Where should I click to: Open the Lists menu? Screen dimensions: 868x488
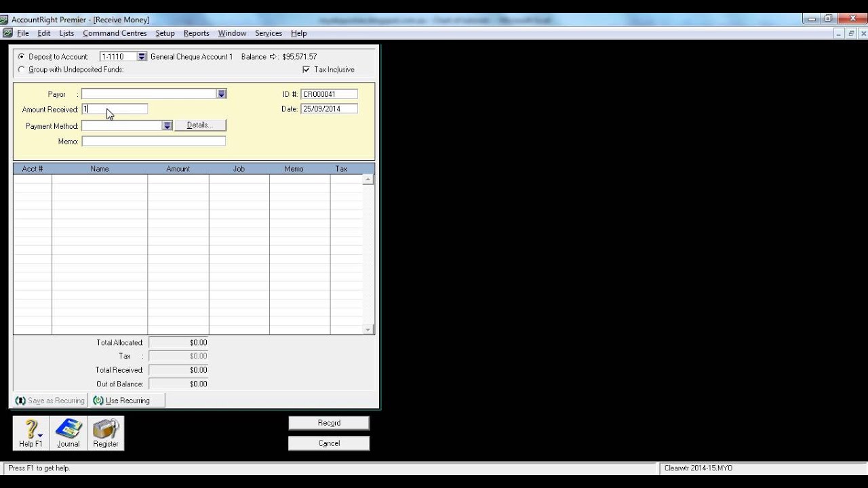pos(66,33)
